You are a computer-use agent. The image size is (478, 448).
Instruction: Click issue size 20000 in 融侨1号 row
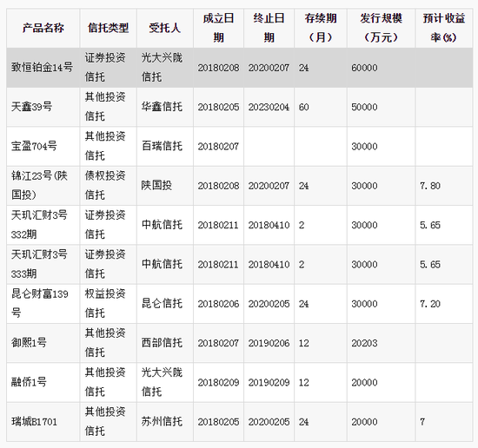(x=364, y=383)
